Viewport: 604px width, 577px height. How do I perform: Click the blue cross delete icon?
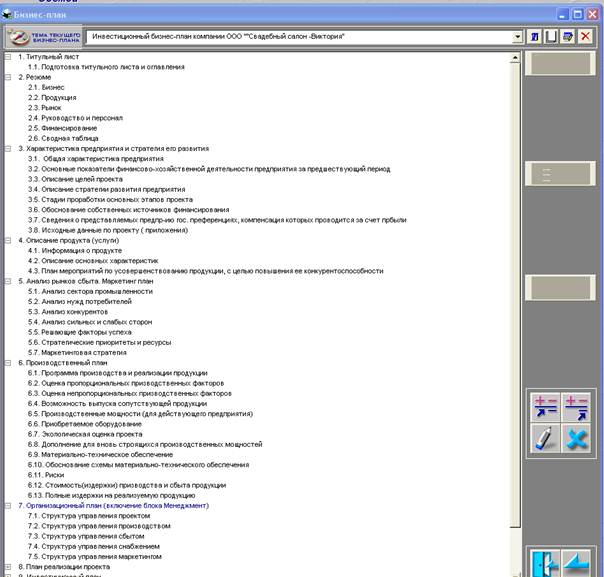click(576, 438)
